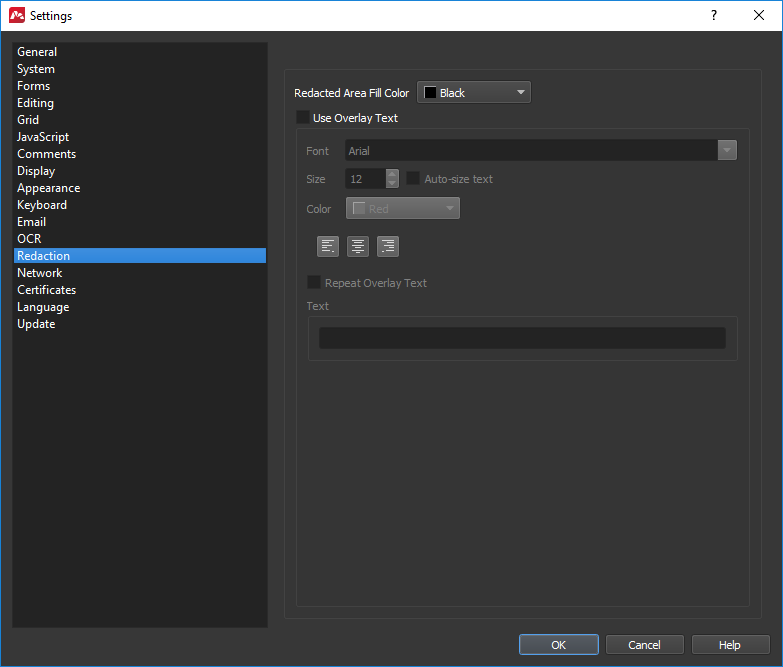Click the Help button
The image size is (783, 667).
(x=730, y=645)
